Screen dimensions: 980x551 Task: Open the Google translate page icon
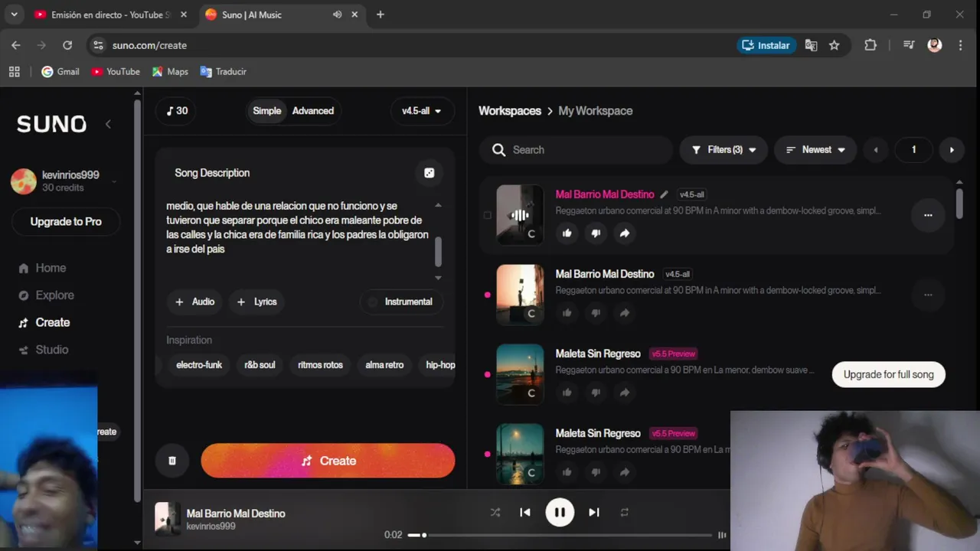[x=811, y=45]
